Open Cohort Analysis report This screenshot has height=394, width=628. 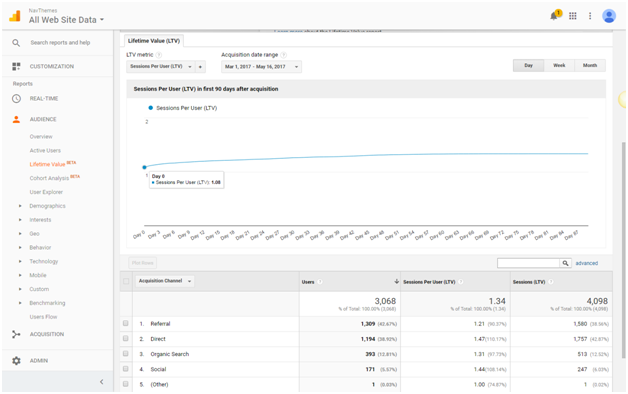(x=49, y=178)
